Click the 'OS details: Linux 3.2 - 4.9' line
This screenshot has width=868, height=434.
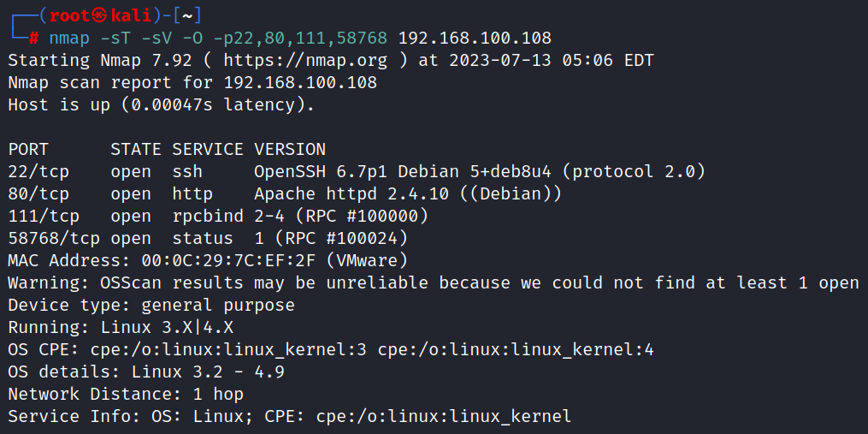pyautogui.click(x=146, y=372)
